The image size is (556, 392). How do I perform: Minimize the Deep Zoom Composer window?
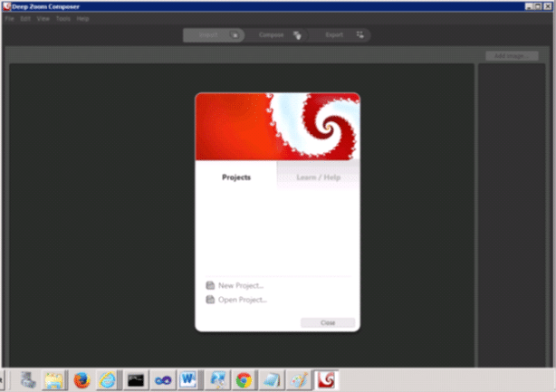coord(529,6)
